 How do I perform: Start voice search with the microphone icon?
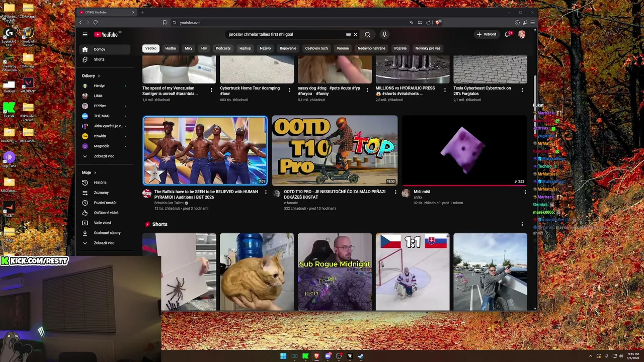click(x=384, y=34)
